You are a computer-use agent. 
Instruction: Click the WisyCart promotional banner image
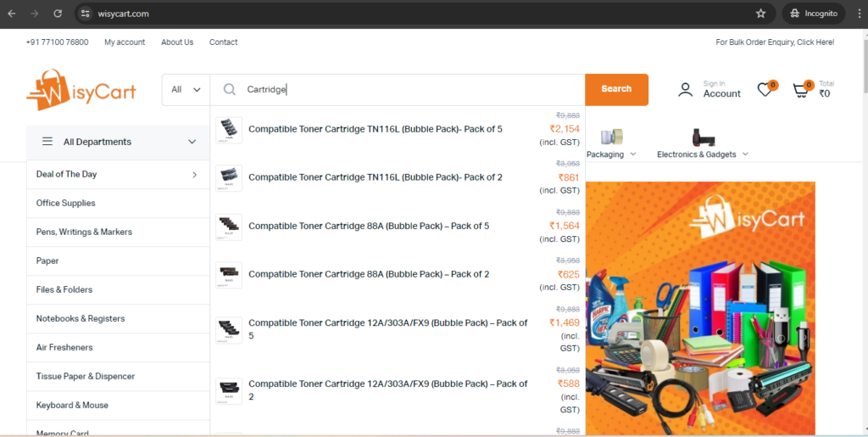[x=700, y=308]
